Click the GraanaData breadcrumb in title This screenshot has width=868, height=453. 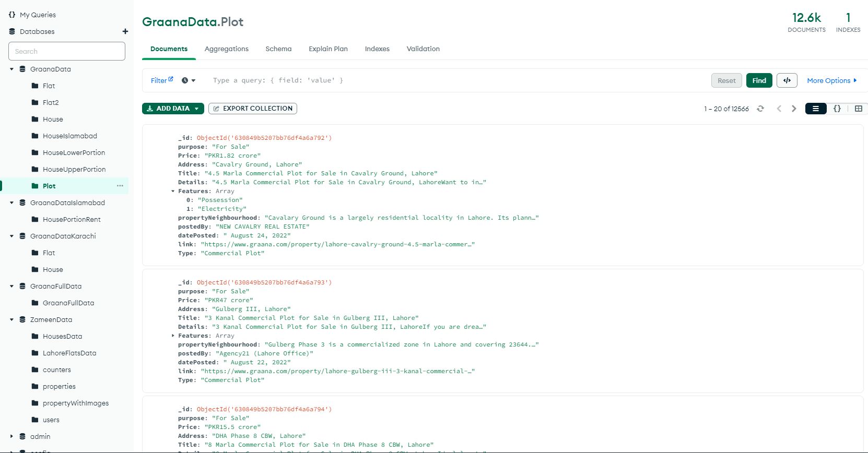point(180,22)
